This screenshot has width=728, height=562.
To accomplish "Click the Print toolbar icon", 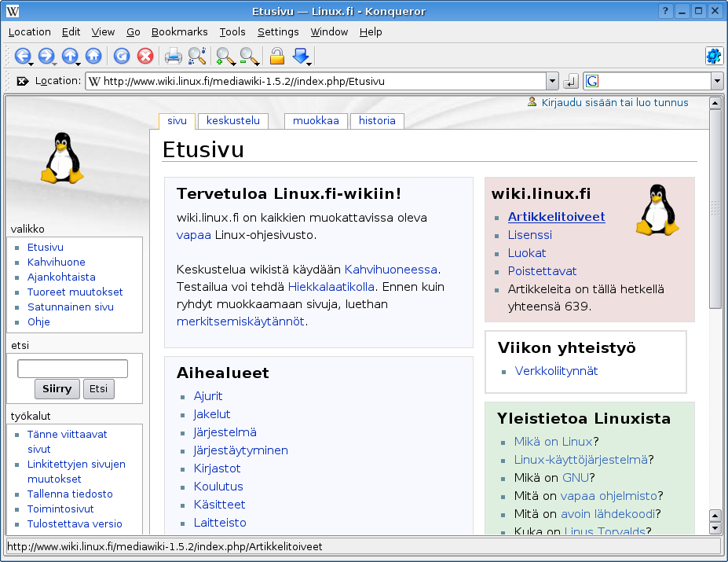I will point(173,56).
